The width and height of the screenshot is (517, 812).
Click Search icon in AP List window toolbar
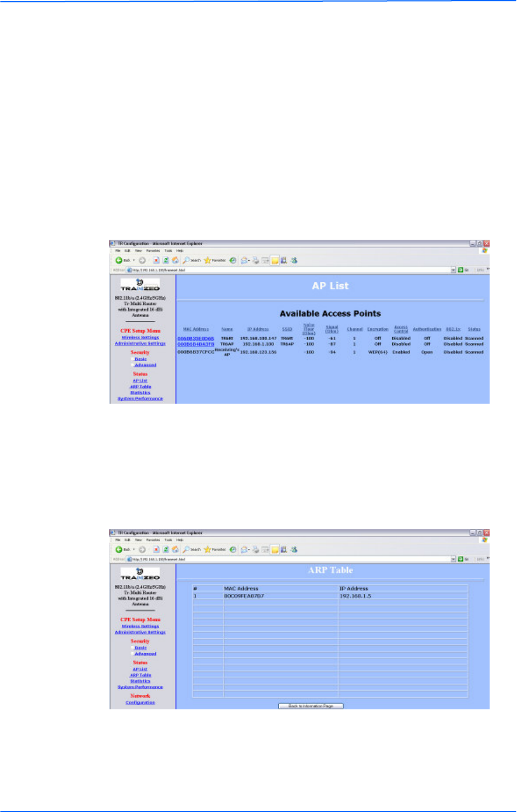click(x=186, y=260)
